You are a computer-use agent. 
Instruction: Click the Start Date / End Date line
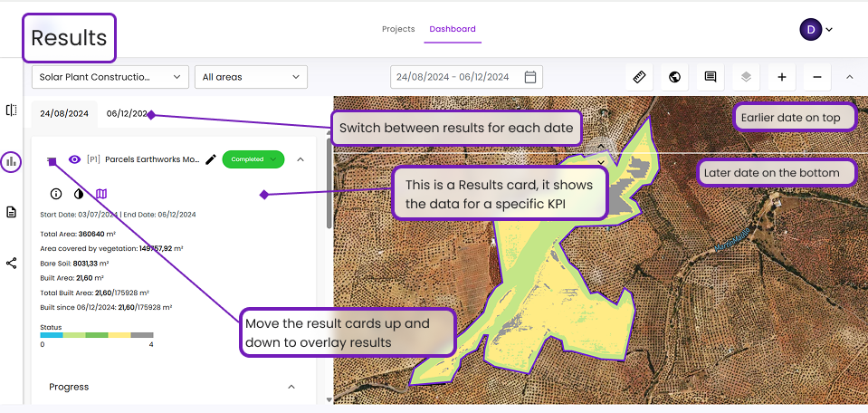[118, 215]
